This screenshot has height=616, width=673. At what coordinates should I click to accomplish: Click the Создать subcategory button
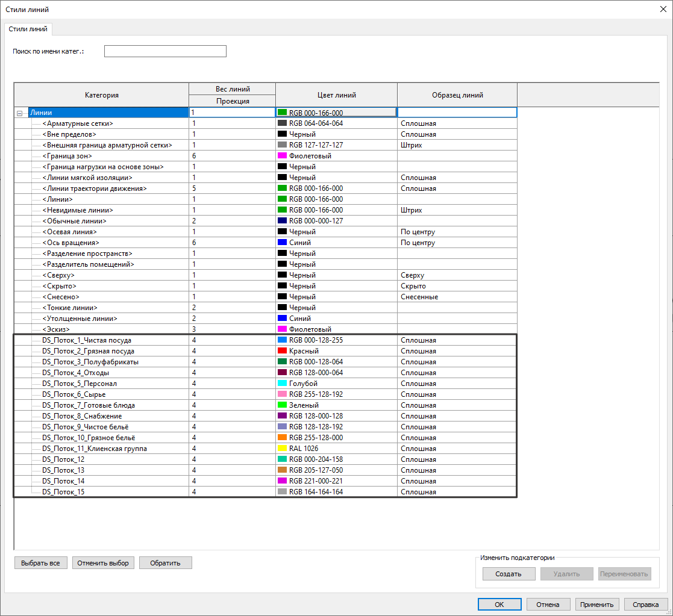tap(508, 574)
